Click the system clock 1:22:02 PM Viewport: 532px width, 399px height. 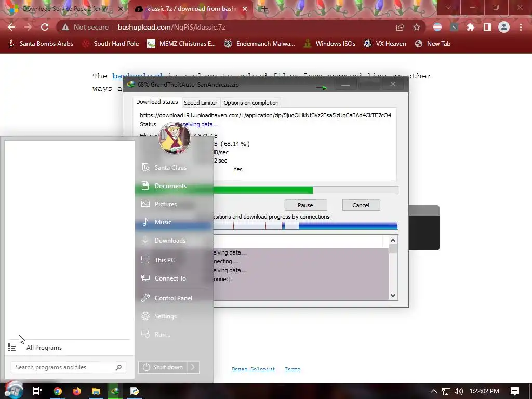pos(485,391)
